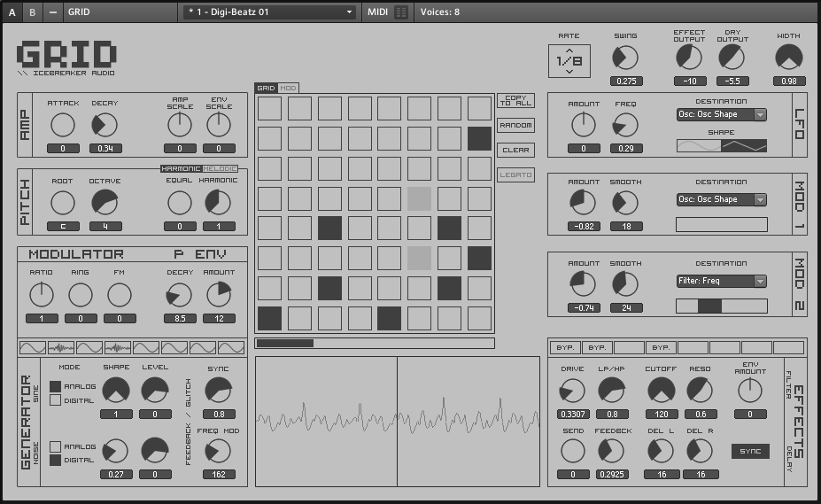Click the Random button
821x504 pixels.
pos(515,126)
